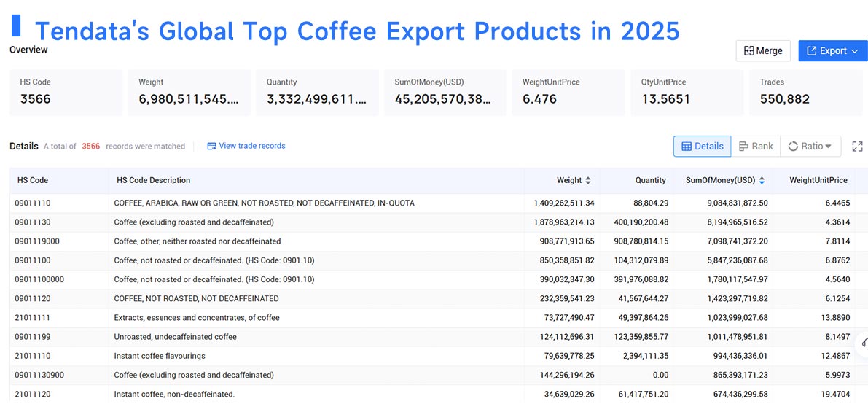Click weight value 1,409,262,511.34
868x404 pixels.
click(564, 203)
